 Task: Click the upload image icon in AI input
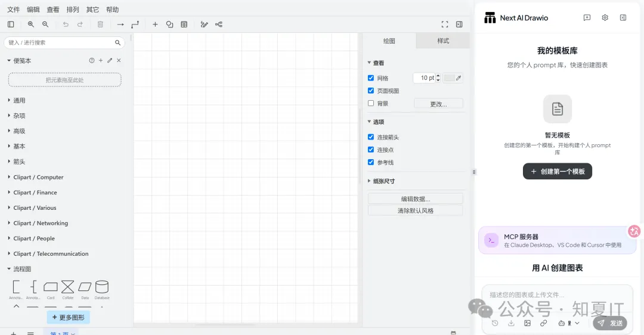pos(527,323)
